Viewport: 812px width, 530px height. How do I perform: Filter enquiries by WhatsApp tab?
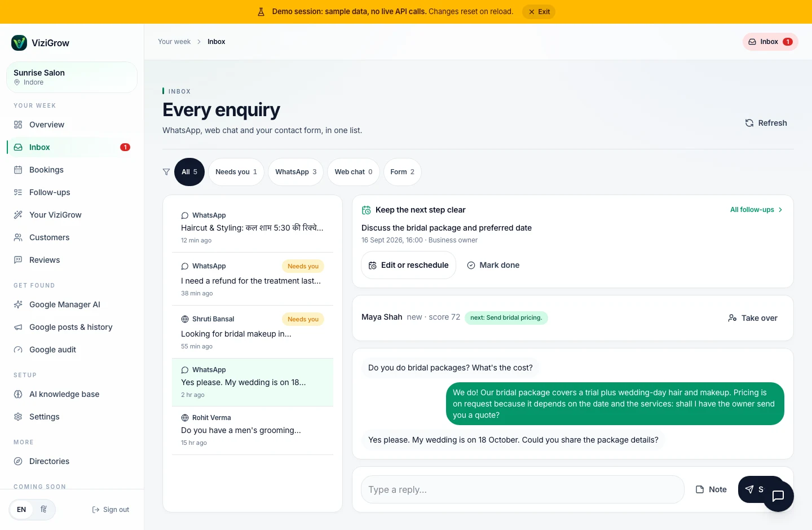(x=296, y=172)
